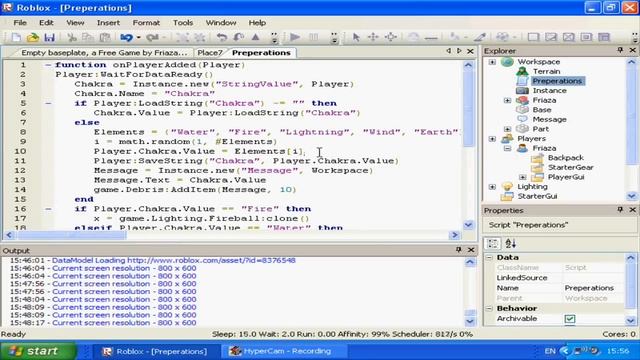Expand the Workspace tree node
The image size is (640, 360).
click(x=492, y=62)
